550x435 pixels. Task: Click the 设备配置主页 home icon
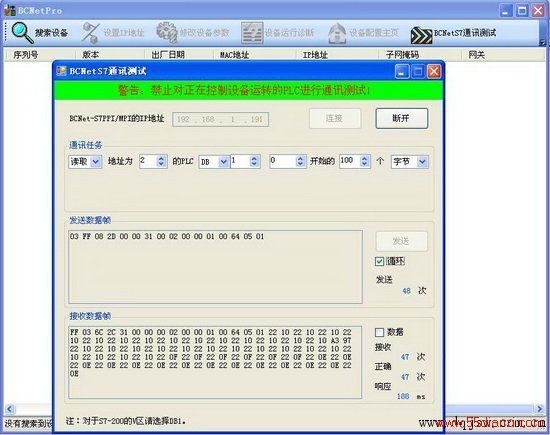tap(337, 33)
